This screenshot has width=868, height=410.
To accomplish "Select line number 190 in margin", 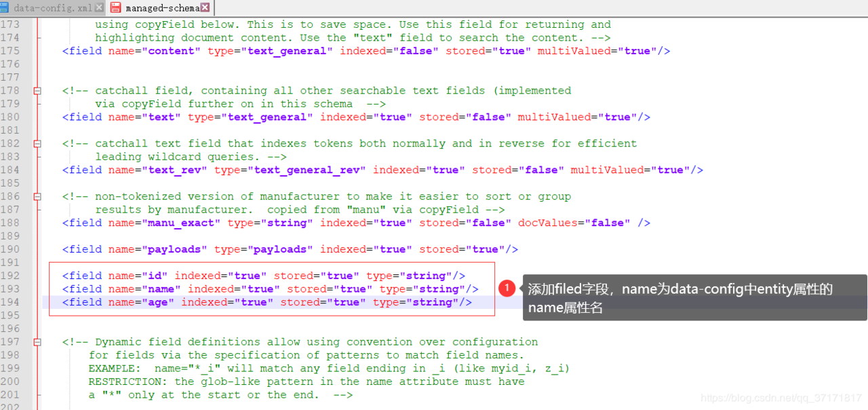I will click(10, 249).
